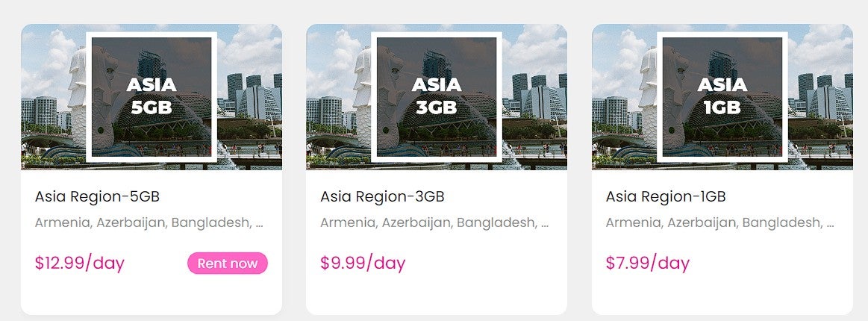Click the ASIA 1GB badge on the photo
868x321 pixels.
click(722, 96)
